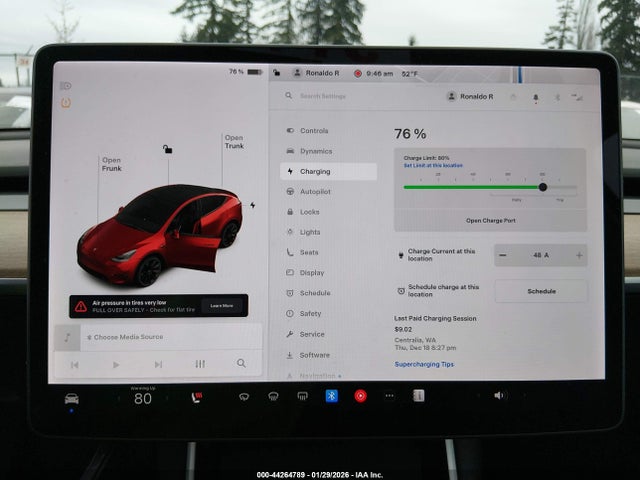Tap the orange tire pressure indicator icon
This screenshot has width=640, height=480.
[x=66, y=102]
